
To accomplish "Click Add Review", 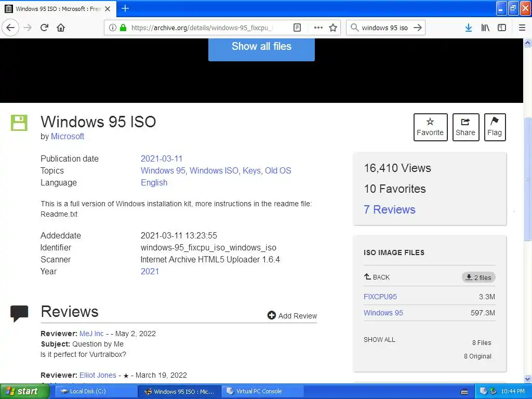I will (x=292, y=315).
